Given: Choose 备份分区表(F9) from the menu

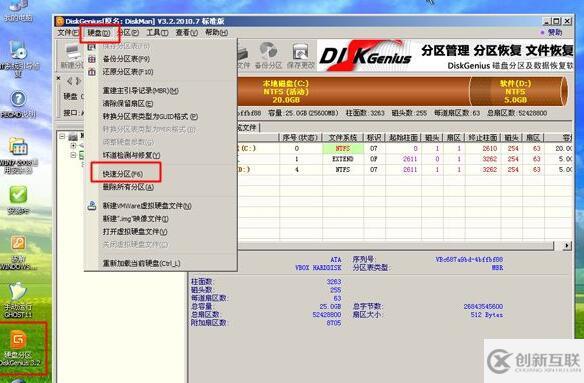Looking at the screenshot, I should pos(126,59).
